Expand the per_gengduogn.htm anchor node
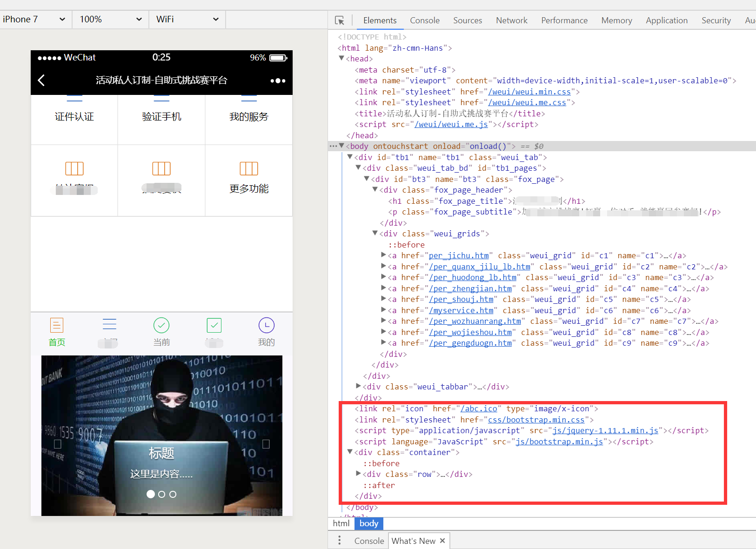 383,342
